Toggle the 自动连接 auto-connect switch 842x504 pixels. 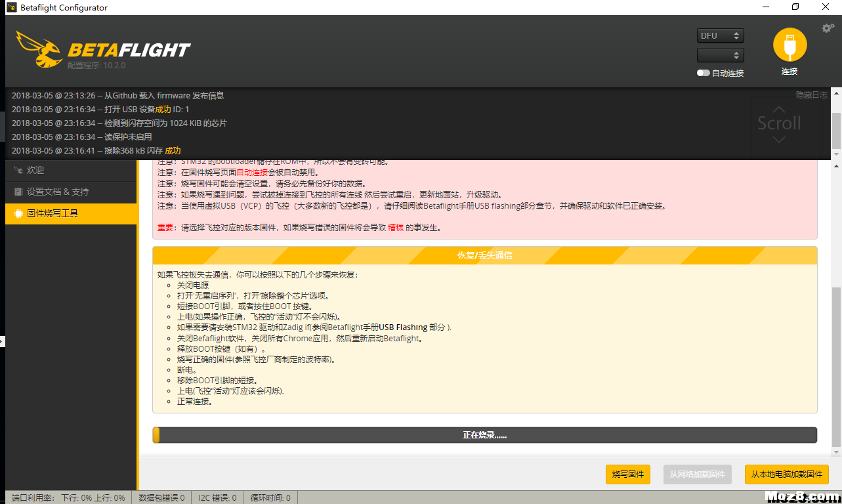pyautogui.click(x=704, y=73)
